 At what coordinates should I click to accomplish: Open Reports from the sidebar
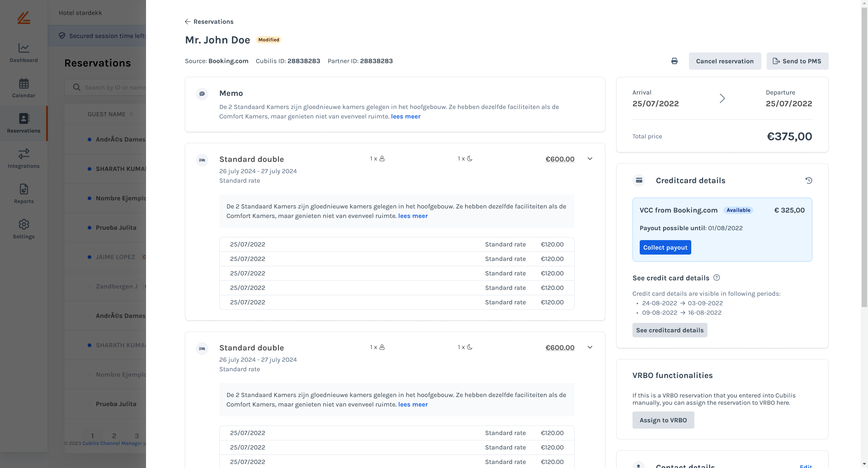24,194
